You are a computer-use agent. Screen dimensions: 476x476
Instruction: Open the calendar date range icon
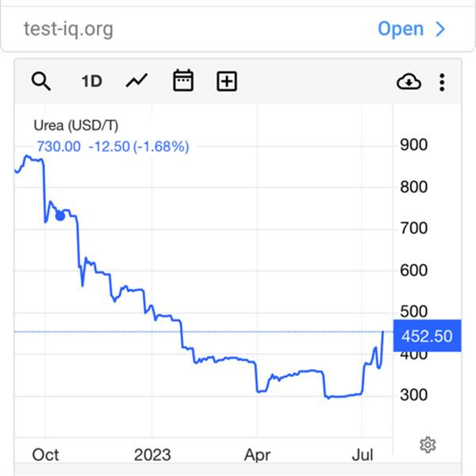(x=183, y=81)
